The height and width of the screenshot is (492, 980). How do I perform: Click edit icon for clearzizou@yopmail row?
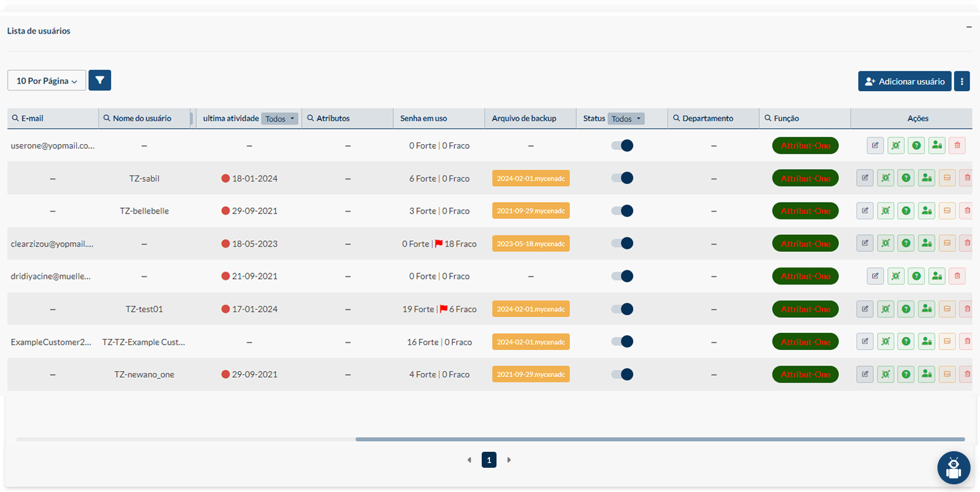[x=865, y=243]
